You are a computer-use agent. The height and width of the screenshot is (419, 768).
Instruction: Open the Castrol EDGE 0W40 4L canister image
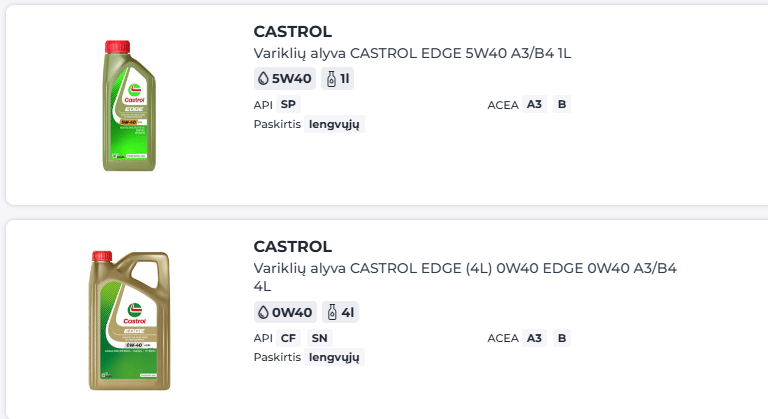pyautogui.click(x=130, y=320)
